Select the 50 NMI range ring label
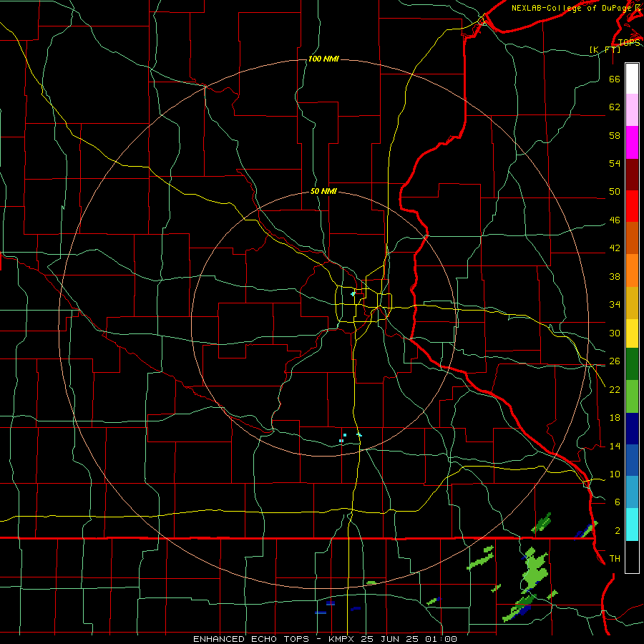 pyautogui.click(x=323, y=191)
